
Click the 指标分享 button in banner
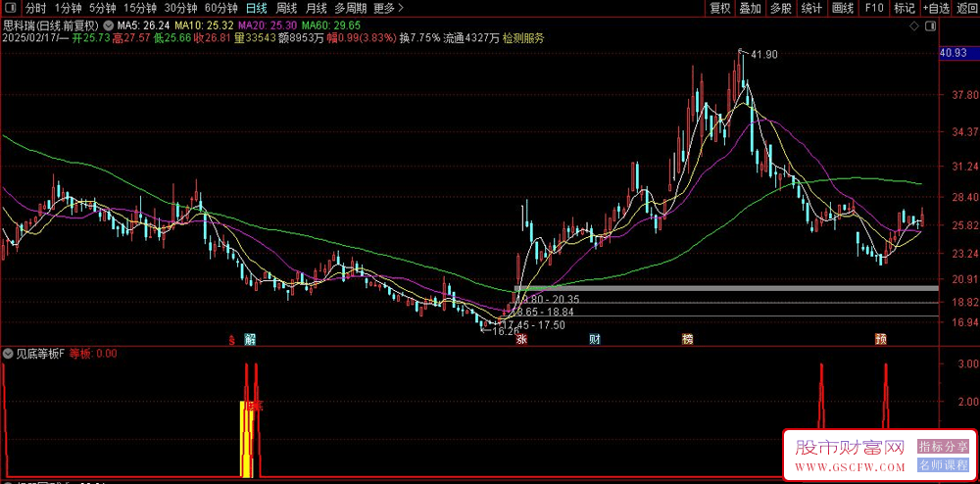coord(943,446)
